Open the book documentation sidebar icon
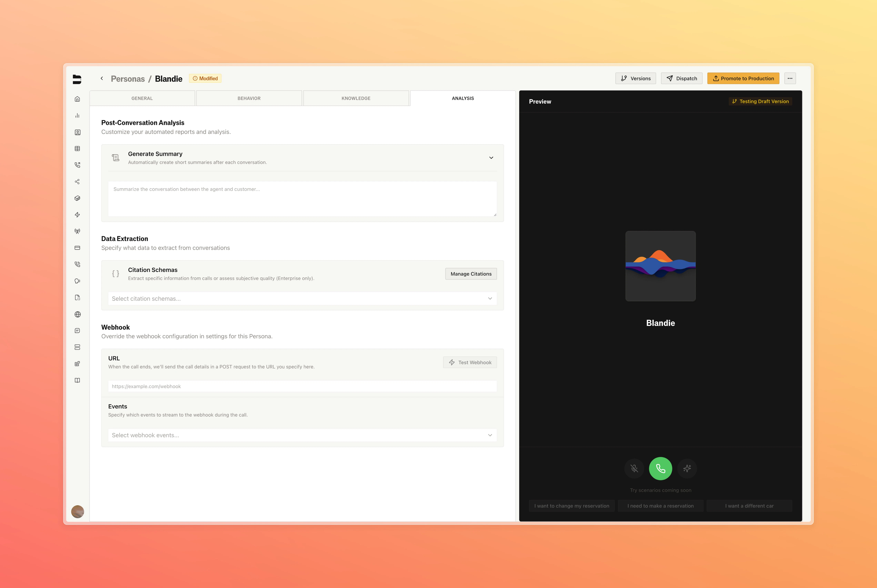Image resolution: width=877 pixels, height=588 pixels. pos(77,380)
